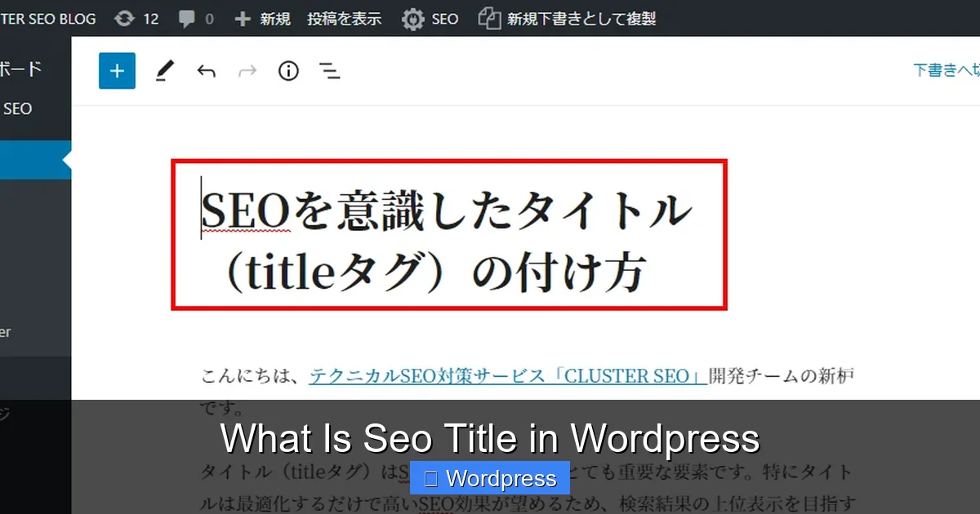Viewport: 980px width, 514px height.
Task: Select SEO in the left sidebar
Action: 19,109
